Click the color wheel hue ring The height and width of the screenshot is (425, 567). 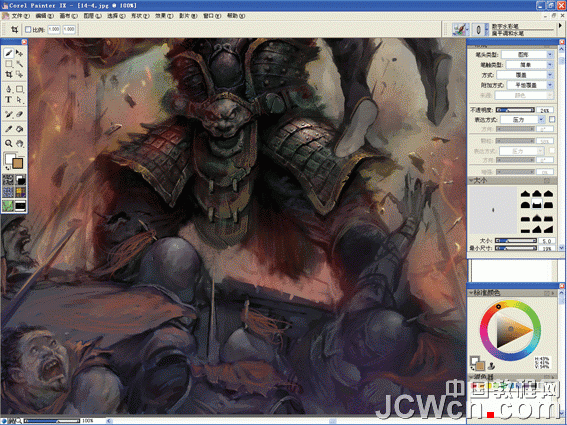click(x=510, y=304)
